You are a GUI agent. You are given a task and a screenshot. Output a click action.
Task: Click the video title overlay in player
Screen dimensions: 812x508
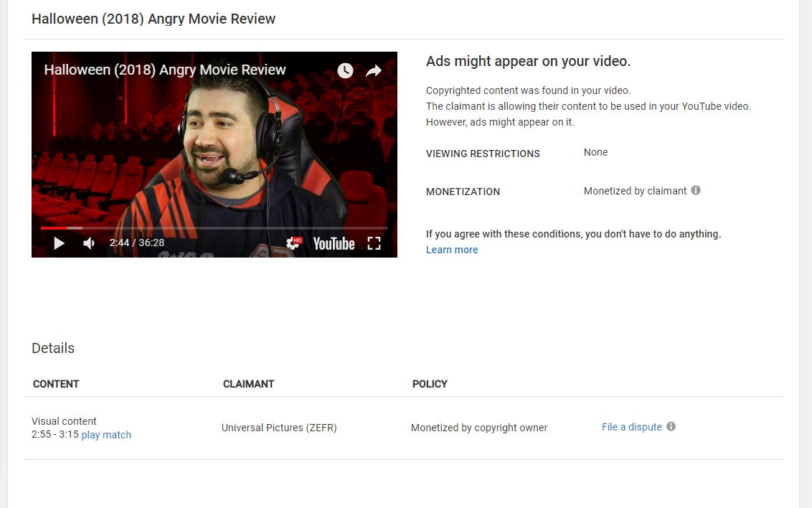(x=165, y=70)
